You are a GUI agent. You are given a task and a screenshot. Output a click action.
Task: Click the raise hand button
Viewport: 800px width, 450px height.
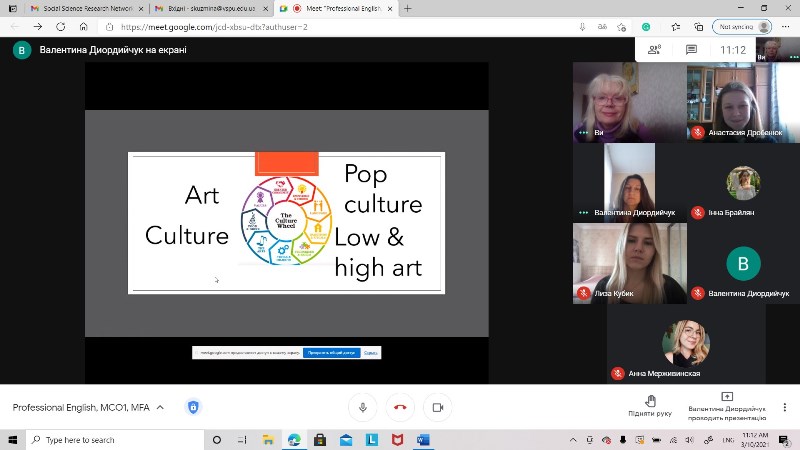650,406
